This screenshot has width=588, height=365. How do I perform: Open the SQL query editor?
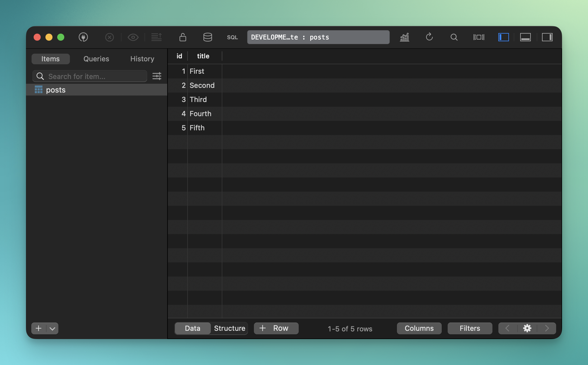click(x=232, y=37)
